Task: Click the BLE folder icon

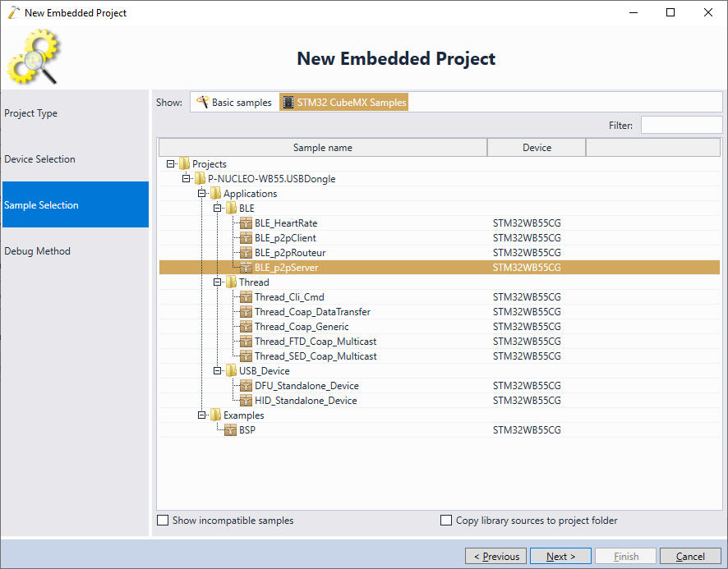Action: 231,209
